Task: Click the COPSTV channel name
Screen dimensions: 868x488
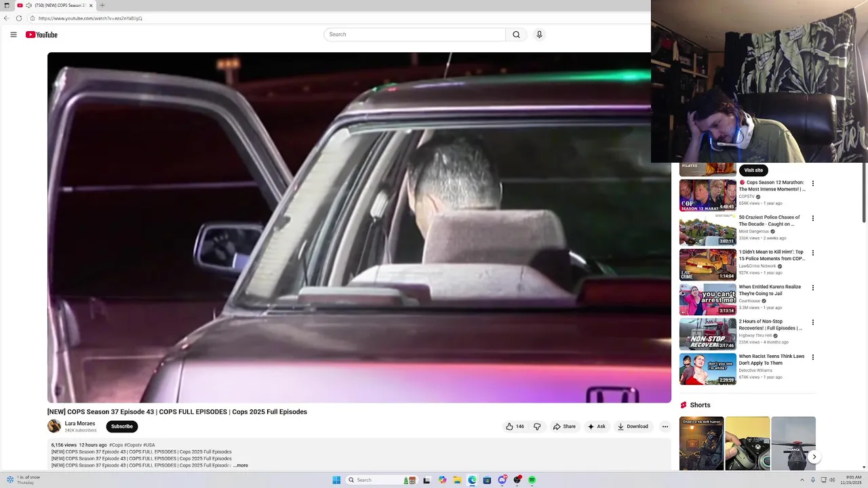Action: (x=747, y=197)
